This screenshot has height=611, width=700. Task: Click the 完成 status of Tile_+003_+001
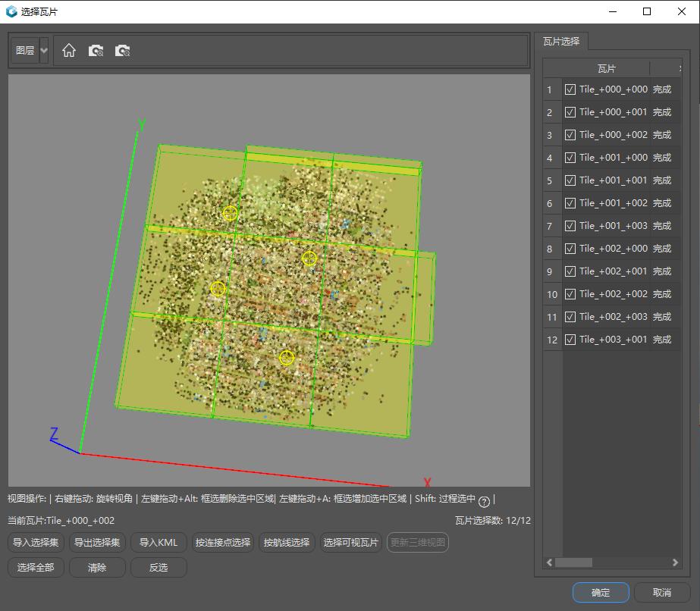(x=662, y=340)
